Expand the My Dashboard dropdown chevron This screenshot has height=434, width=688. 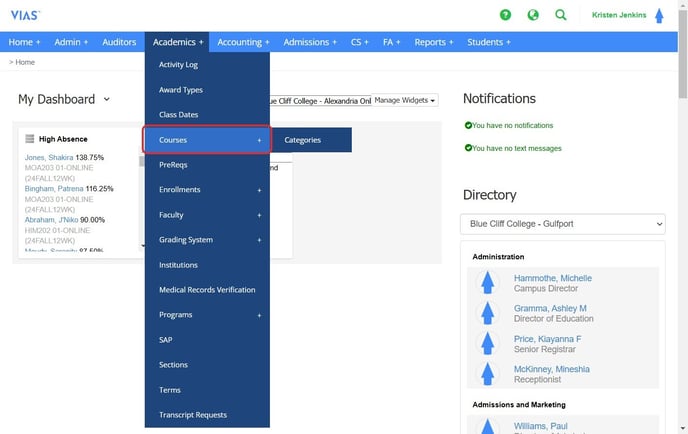point(106,99)
